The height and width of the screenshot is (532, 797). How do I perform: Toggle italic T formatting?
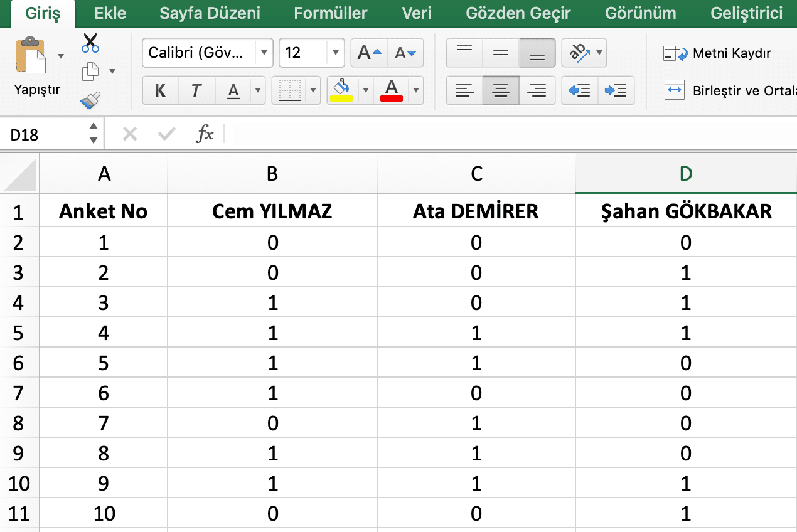(196, 91)
